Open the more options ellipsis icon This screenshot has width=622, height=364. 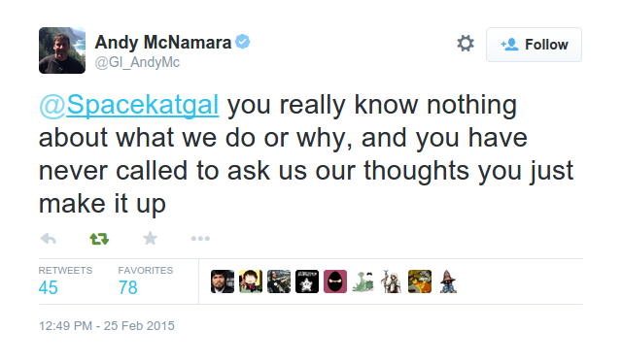(x=200, y=239)
